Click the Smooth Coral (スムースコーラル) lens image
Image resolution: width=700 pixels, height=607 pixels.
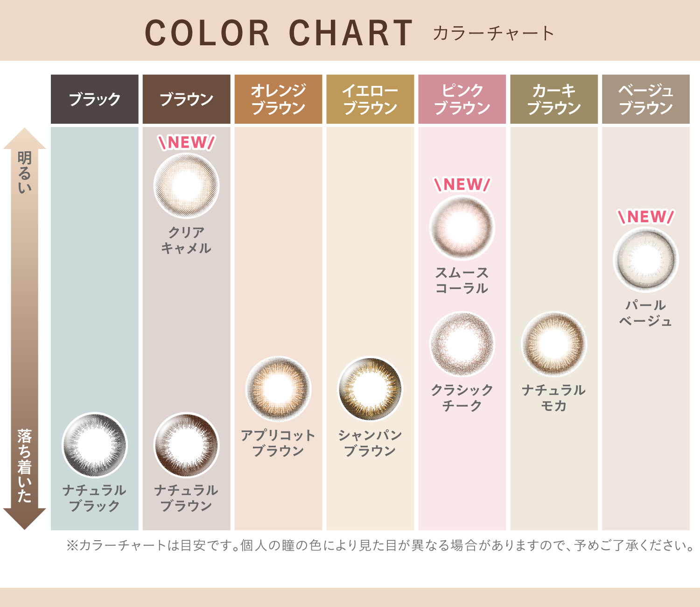click(x=462, y=227)
